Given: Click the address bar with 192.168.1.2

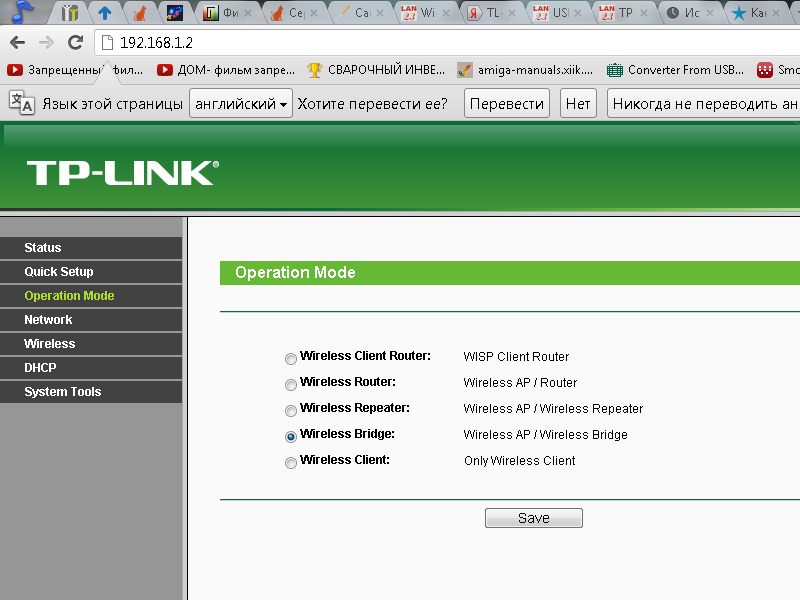Looking at the screenshot, I should pos(449,42).
